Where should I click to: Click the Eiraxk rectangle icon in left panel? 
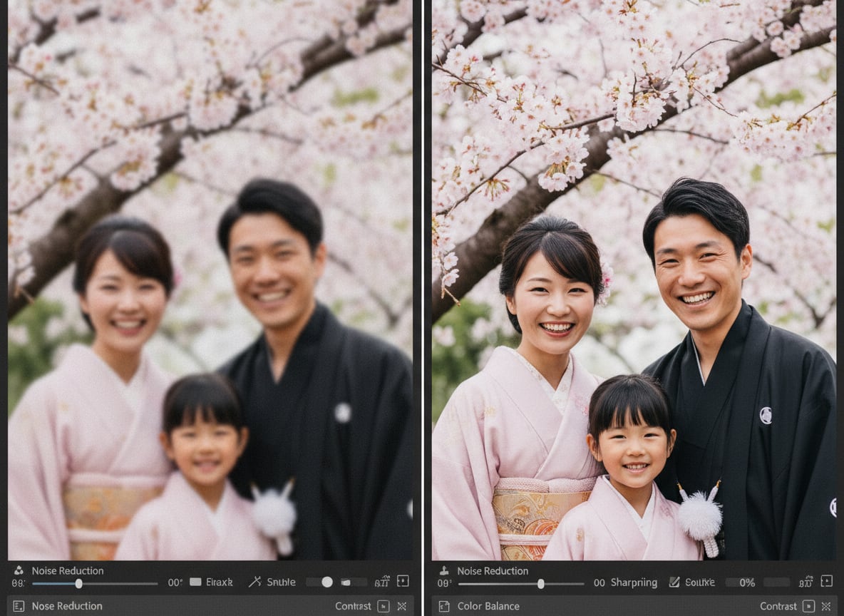(195, 582)
